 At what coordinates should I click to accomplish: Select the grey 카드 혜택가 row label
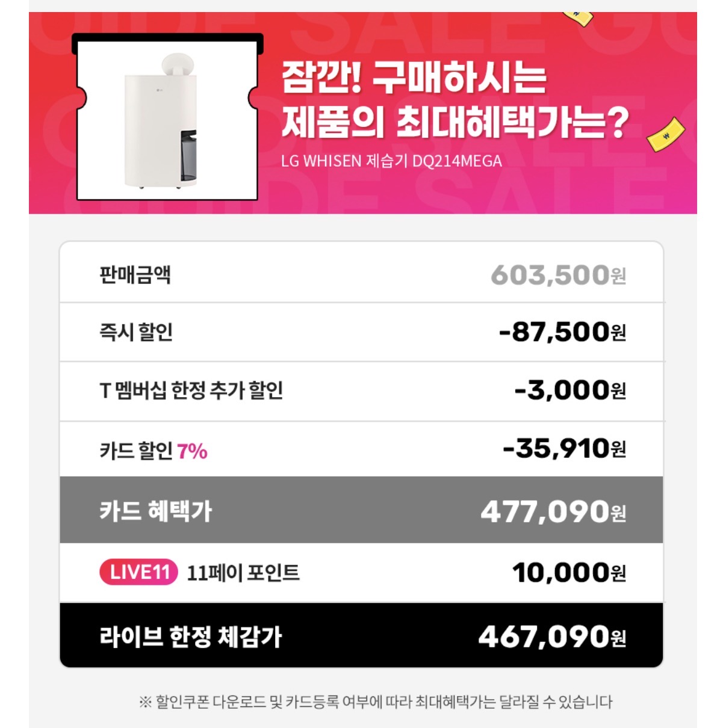(x=155, y=511)
